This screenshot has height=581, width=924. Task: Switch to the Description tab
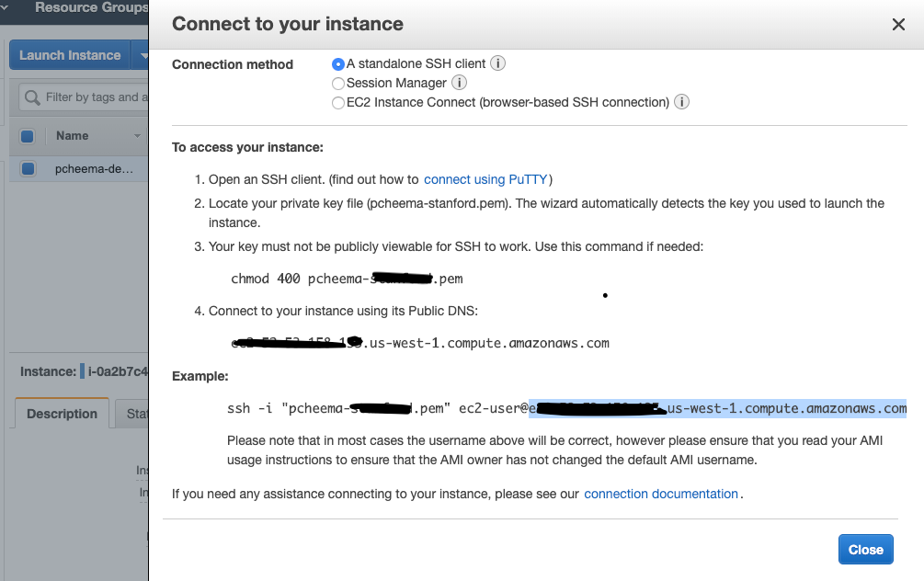(x=61, y=414)
